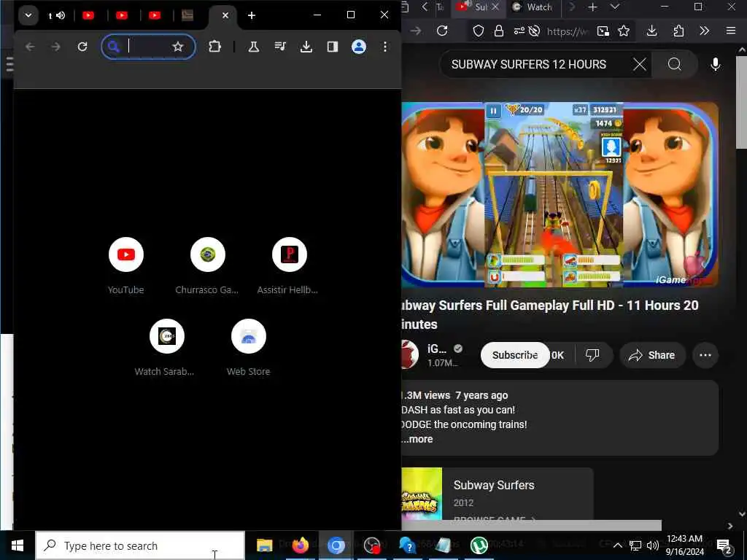Image resolution: width=747 pixels, height=560 pixels.
Task: List all Firefox tabs dropdown
Action: tap(615, 7)
